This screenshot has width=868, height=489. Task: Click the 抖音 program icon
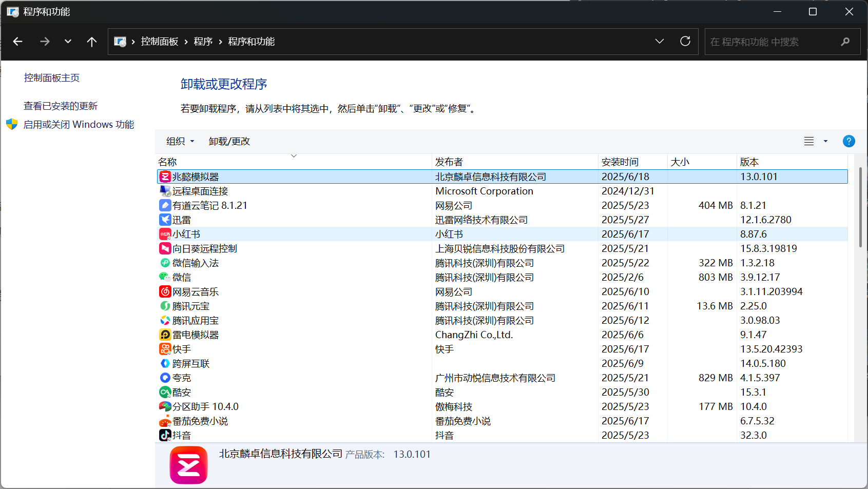click(x=165, y=435)
